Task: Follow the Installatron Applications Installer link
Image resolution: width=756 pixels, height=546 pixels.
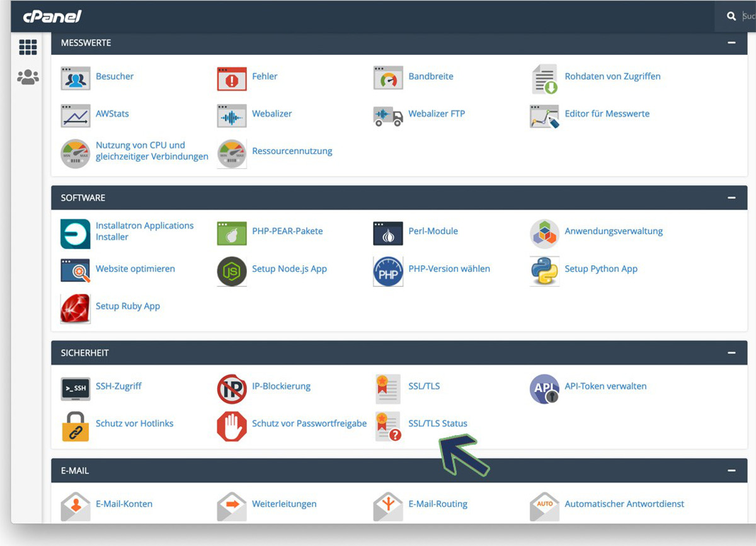Action: coord(145,231)
